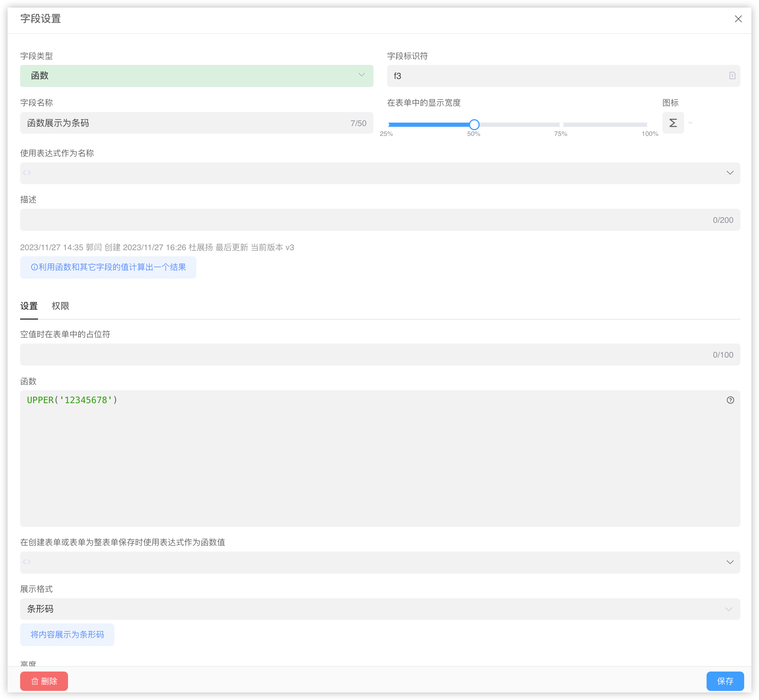Click the copy icon in 字段标识符 field

click(x=732, y=76)
